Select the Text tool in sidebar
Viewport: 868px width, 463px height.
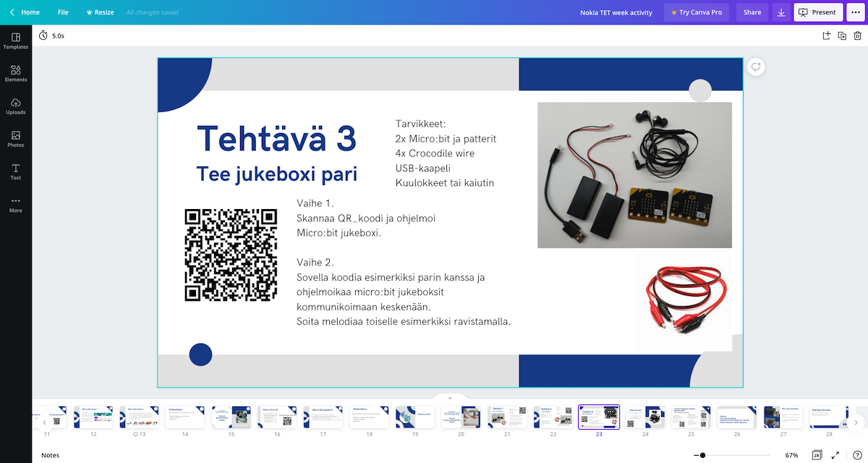pyautogui.click(x=16, y=171)
